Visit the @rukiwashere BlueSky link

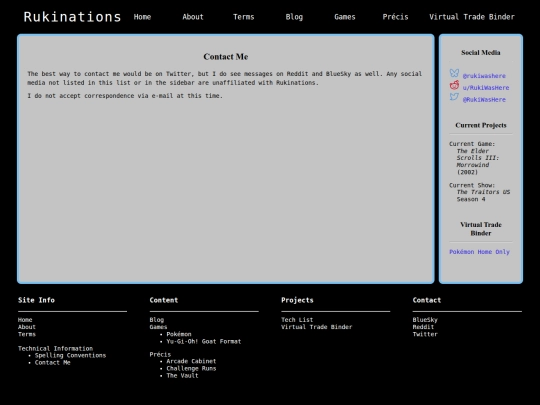pyautogui.click(x=484, y=76)
